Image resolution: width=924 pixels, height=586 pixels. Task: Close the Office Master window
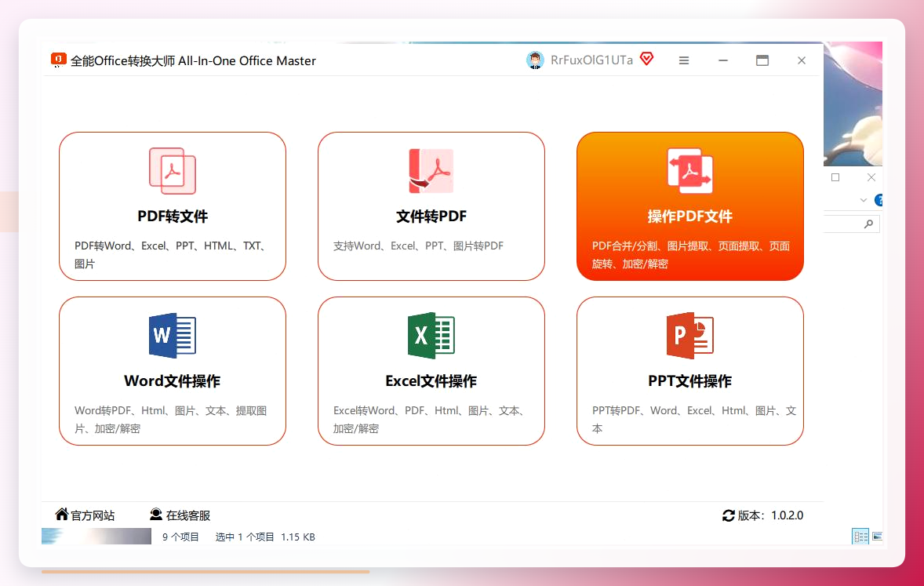(802, 60)
